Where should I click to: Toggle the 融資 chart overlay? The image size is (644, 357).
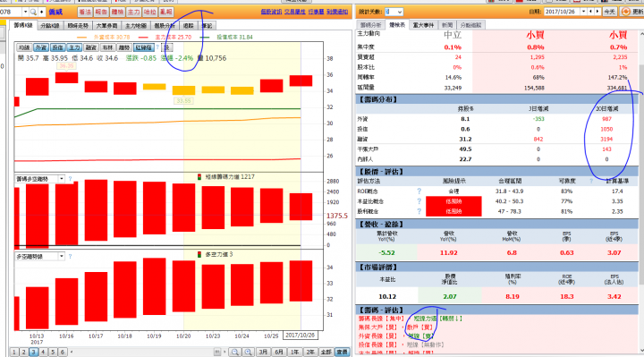90,47
